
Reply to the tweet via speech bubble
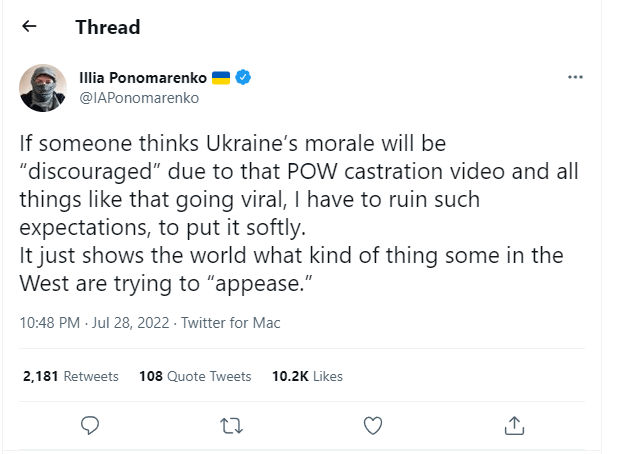(89, 425)
